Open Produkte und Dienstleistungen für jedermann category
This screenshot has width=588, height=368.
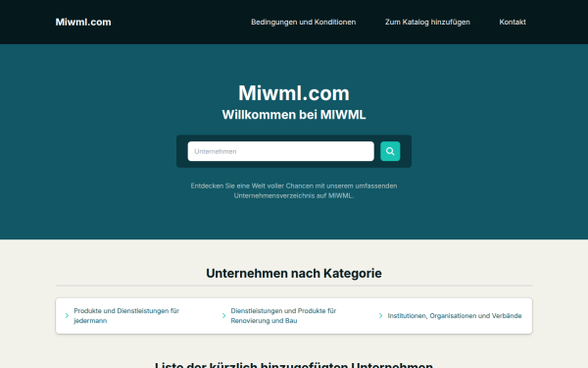[126, 316]
